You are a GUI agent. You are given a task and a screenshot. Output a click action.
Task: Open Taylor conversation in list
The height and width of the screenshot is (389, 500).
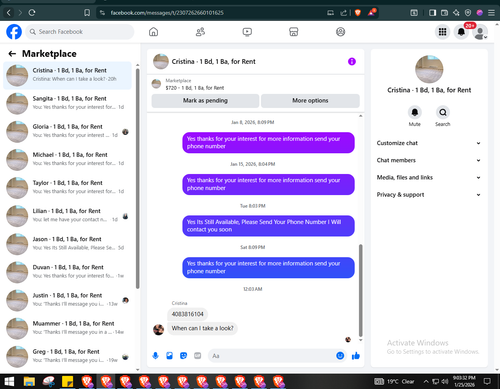(x=67, y=188)
